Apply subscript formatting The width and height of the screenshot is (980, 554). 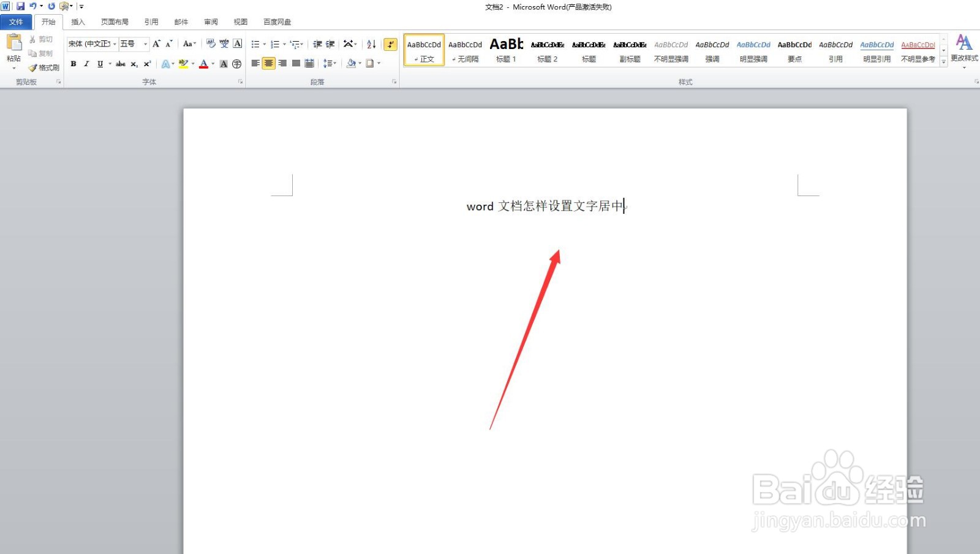click(134, 64)
